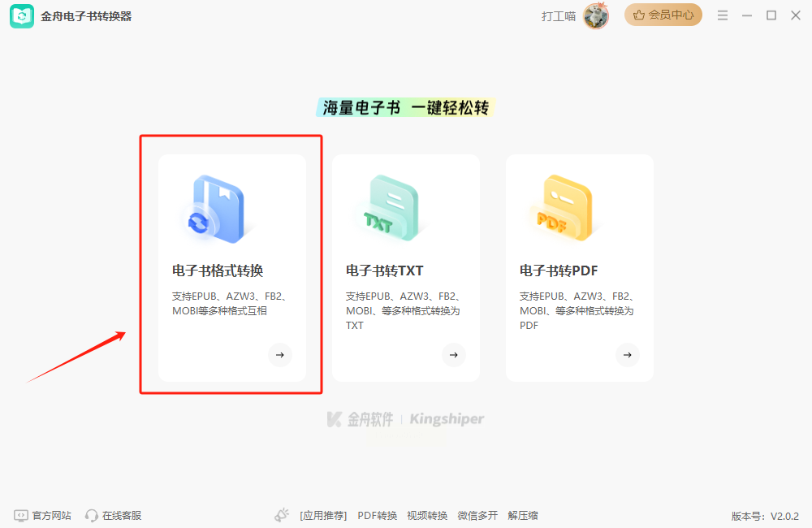Select the 电子书转TXT heading
Image resolution: width=812 pixels, height=528 pixels.
click(385, 270)
